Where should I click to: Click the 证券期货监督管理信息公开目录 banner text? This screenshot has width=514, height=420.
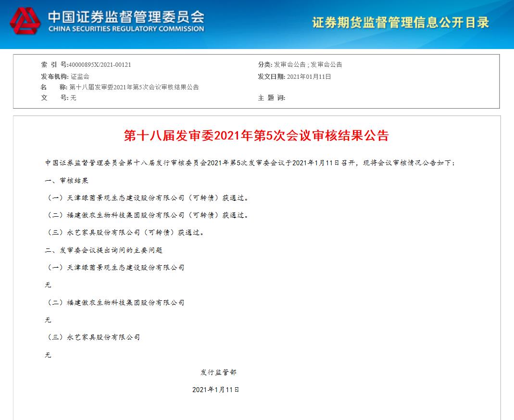coord(401,22)
